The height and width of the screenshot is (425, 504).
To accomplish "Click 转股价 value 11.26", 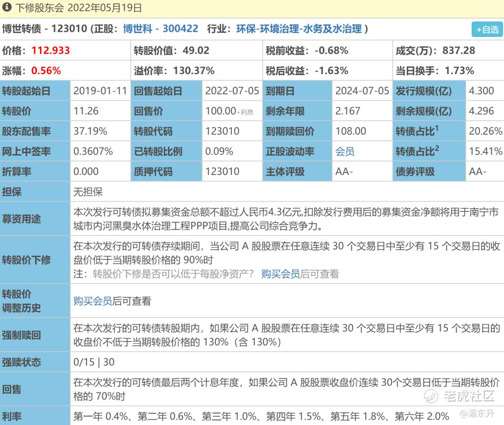I will [86, 111].
